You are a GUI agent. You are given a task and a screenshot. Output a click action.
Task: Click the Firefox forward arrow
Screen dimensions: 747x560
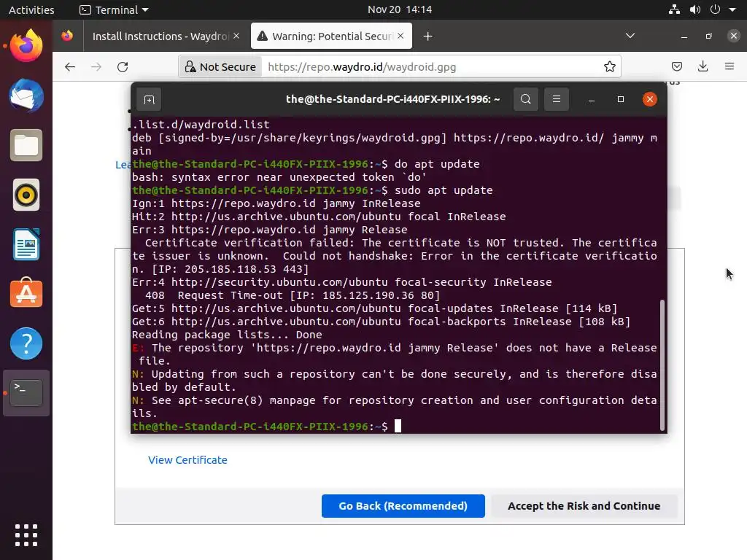(x=96, y=66)
